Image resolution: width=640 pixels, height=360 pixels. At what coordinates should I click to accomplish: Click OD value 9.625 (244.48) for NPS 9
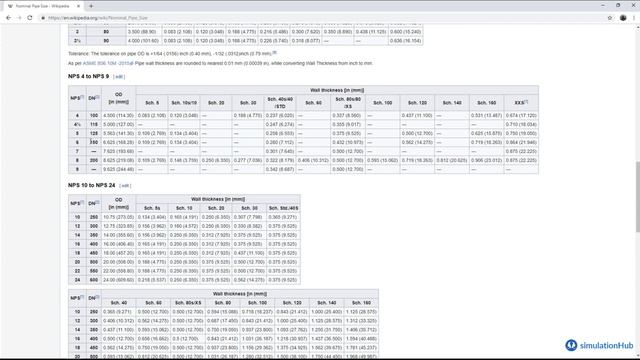(x=118, y=169)
